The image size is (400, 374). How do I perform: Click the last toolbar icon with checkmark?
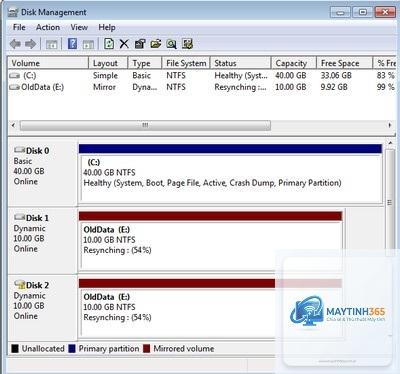point(187,44)
